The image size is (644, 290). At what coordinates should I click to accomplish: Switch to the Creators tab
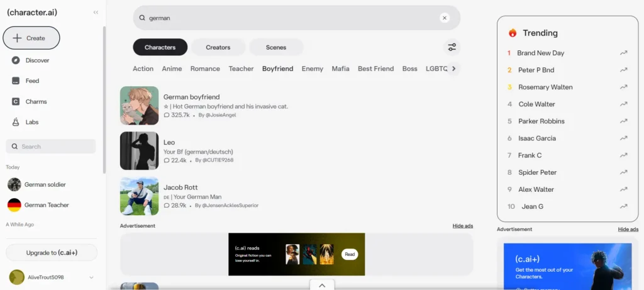coord(218,47)
